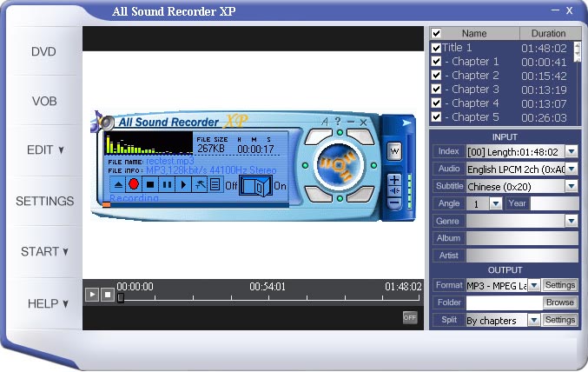The height and width of the screenshot is (372, 588).
Task: Click the round orange-blue dial on the widget
Action: tap(339, 165)
